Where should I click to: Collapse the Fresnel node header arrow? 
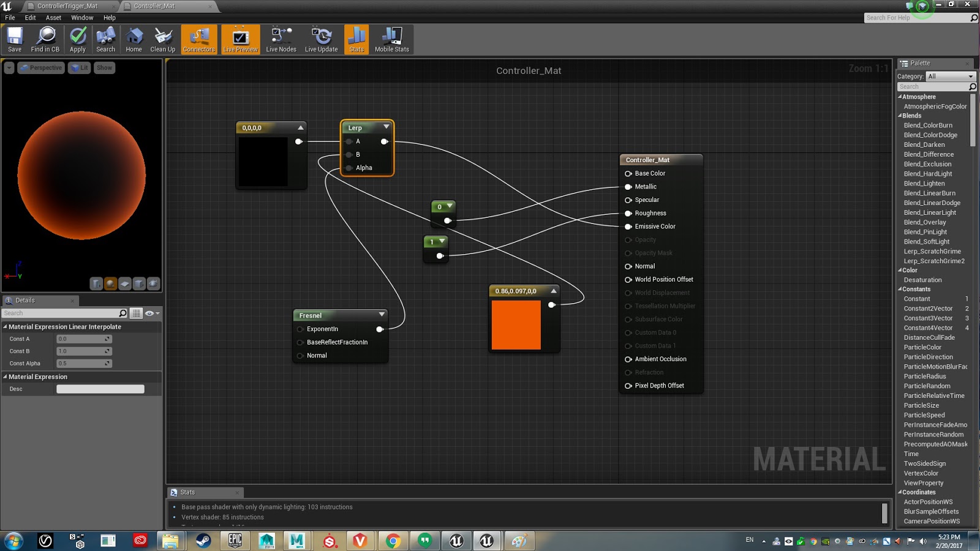click(383, 315)
